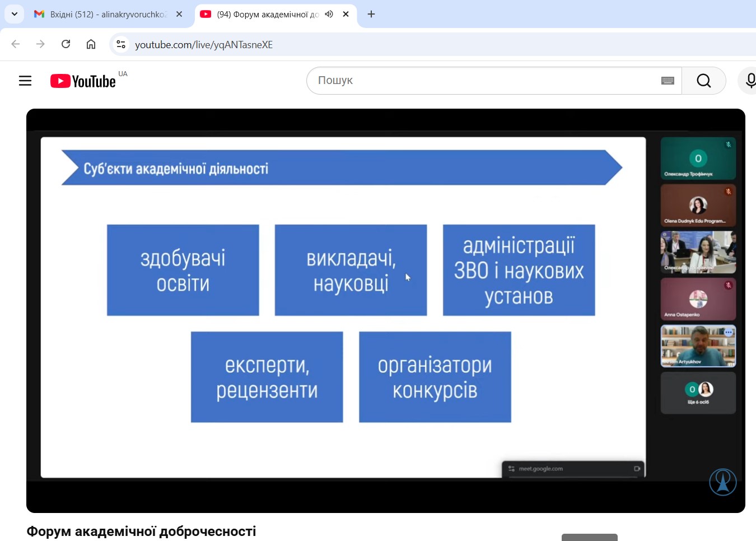Go back to the previous page
Image resolution: width=756 pixels, height=541 pixels.
pyautogui.click(x=16, y=44)
